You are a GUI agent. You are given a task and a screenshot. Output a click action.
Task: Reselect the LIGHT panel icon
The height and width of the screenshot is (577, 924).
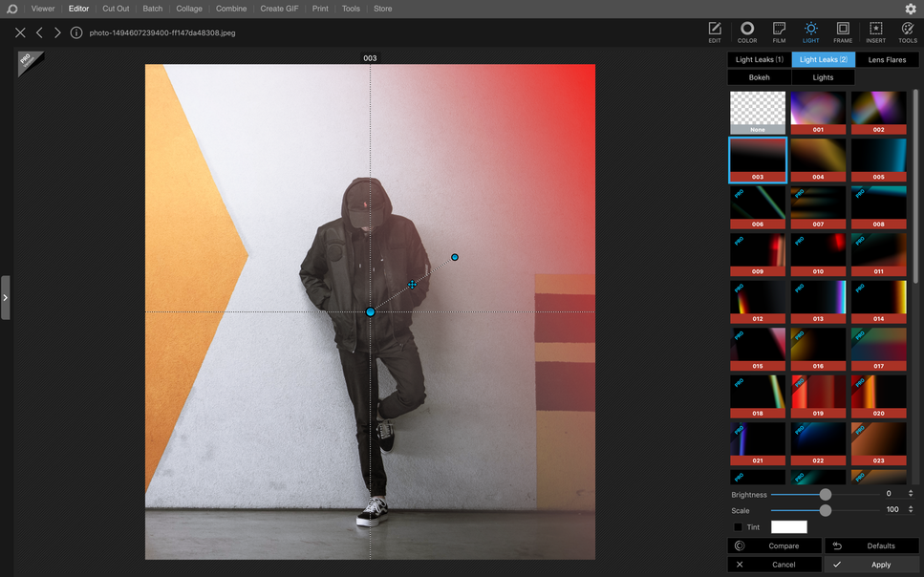click(810, 32)
